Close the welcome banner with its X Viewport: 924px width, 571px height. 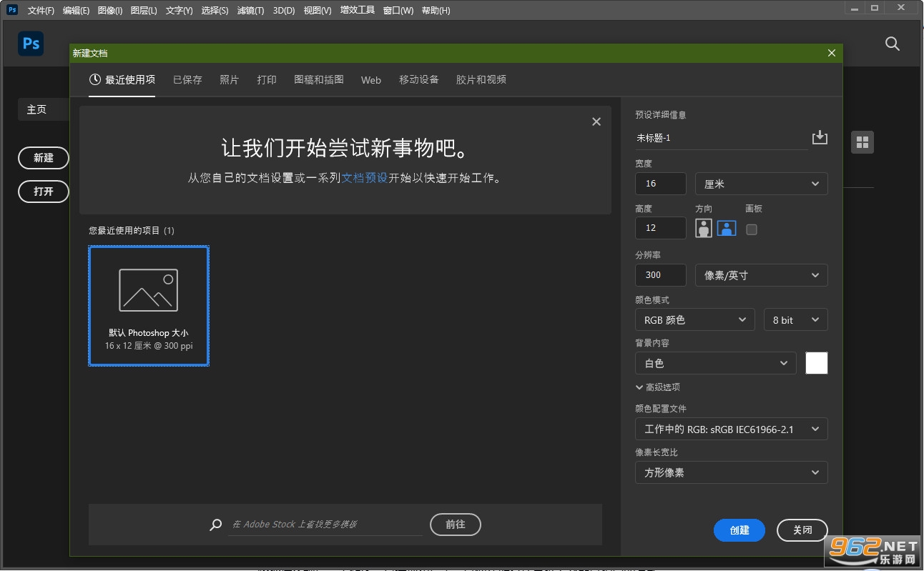coord(596,121)
